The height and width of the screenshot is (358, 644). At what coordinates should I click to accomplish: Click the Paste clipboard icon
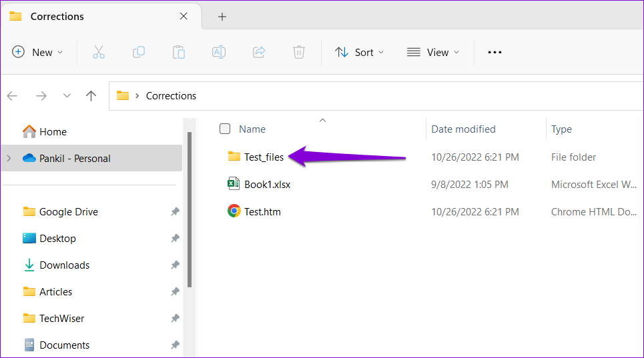tap(179, 52)
